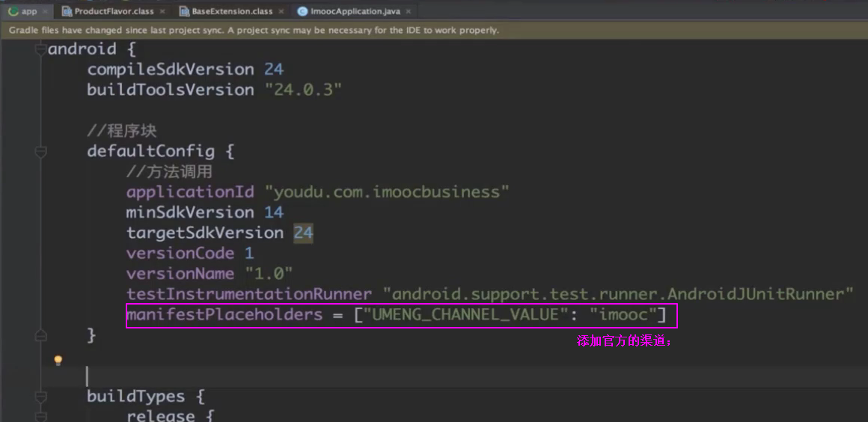Close the ImoocApplication.java tab
Image resolution: width=868 pixels, height=422 pixels.
(409, 11)
